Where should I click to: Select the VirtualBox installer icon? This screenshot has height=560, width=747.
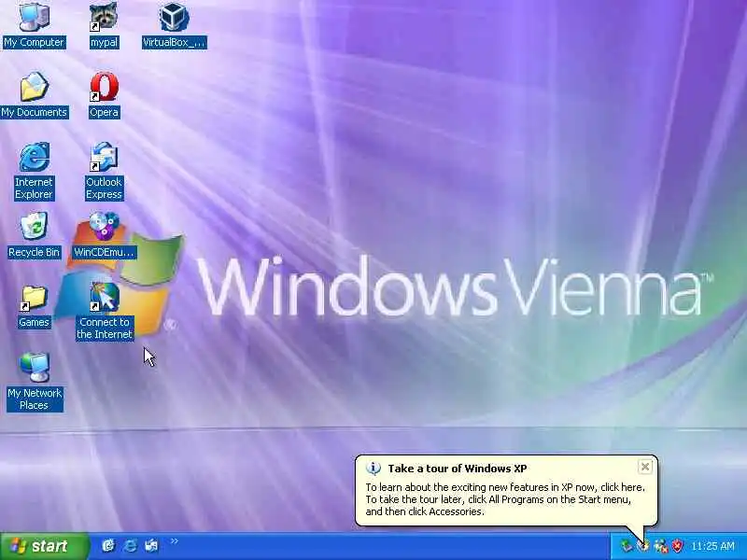tap(175, 24)
